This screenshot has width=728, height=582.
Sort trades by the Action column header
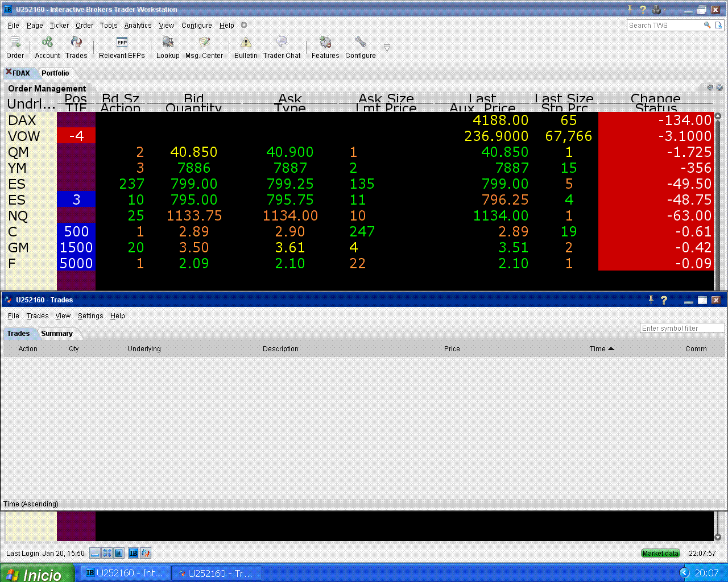(x=28, y=349)
